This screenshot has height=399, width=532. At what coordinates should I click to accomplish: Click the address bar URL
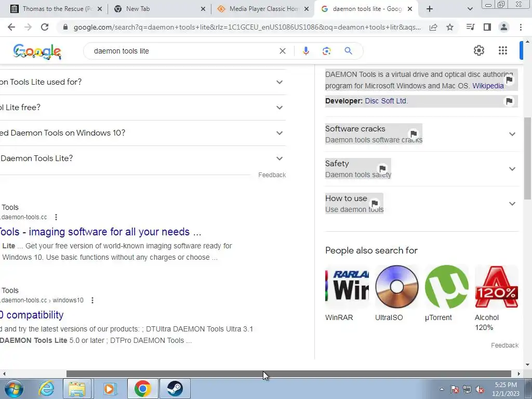point(247,27)
